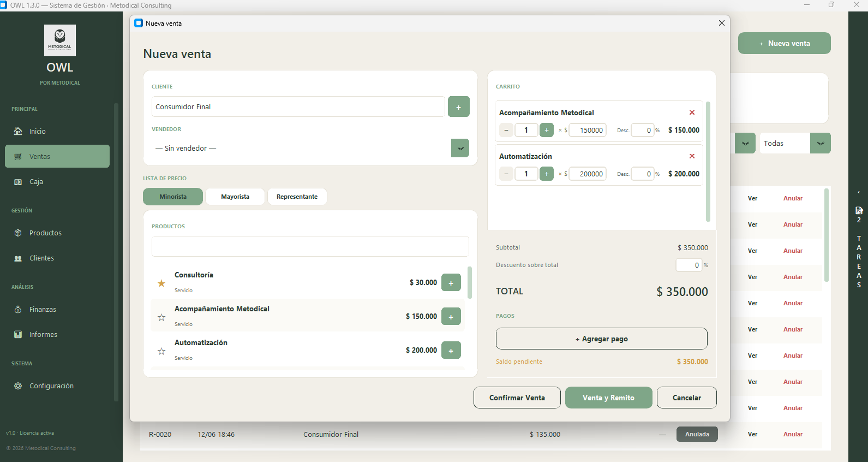Viewport: 868px width, 462px height.
Task: Expand side panel with chevron arrow
Action: tap(859, 192)
